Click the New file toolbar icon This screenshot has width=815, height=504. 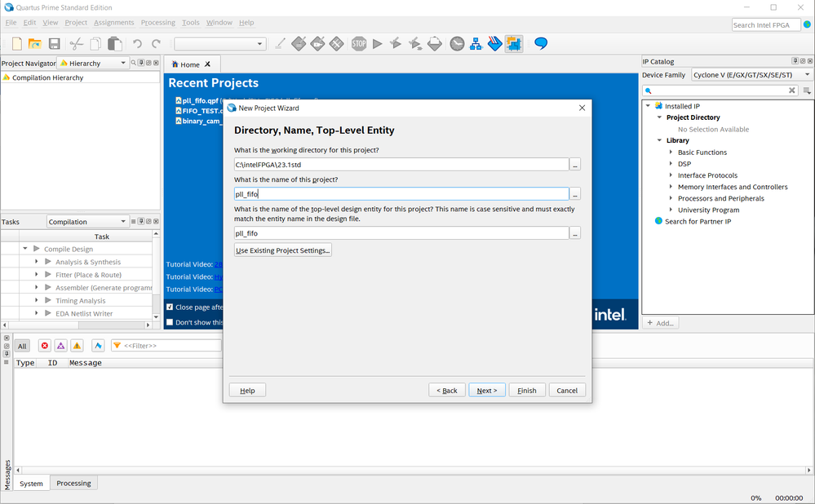point(16,44)
